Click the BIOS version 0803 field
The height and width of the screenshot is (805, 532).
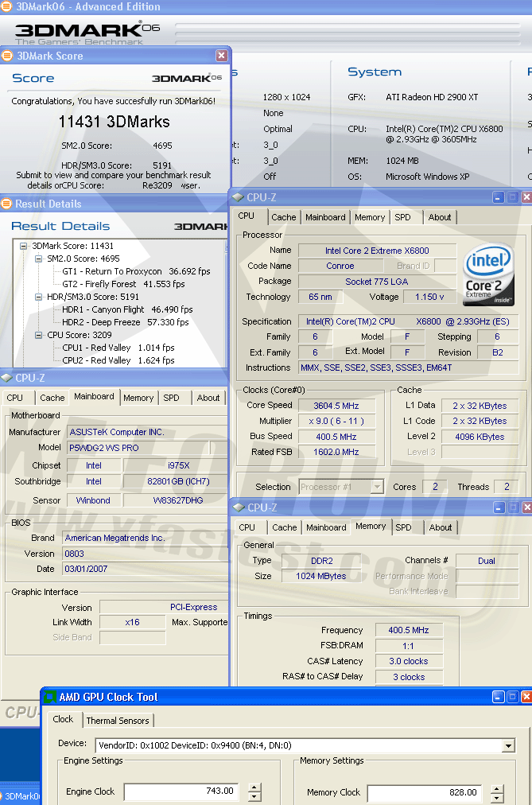(x=145, y=554)
